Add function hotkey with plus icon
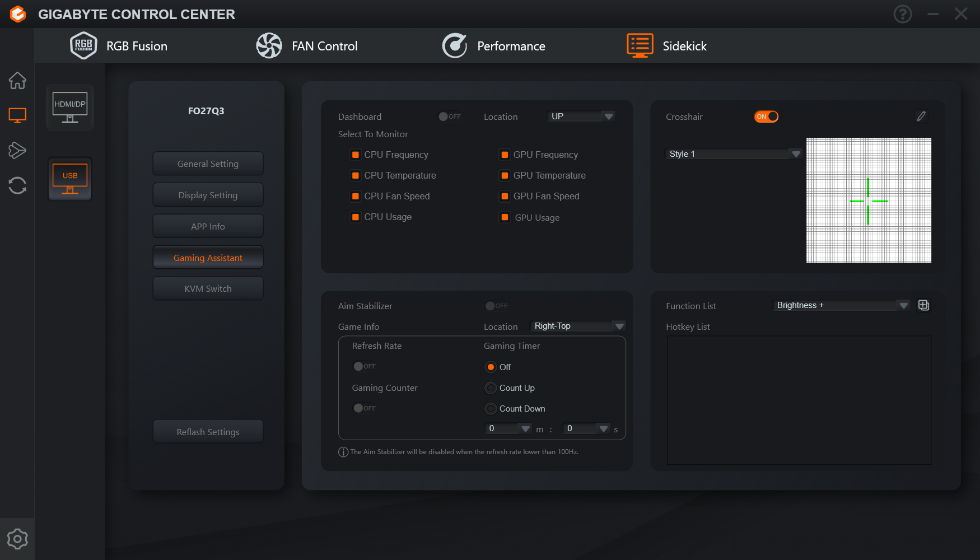The width and height of the screenshot is (980, 560). [x=923, y=305]
